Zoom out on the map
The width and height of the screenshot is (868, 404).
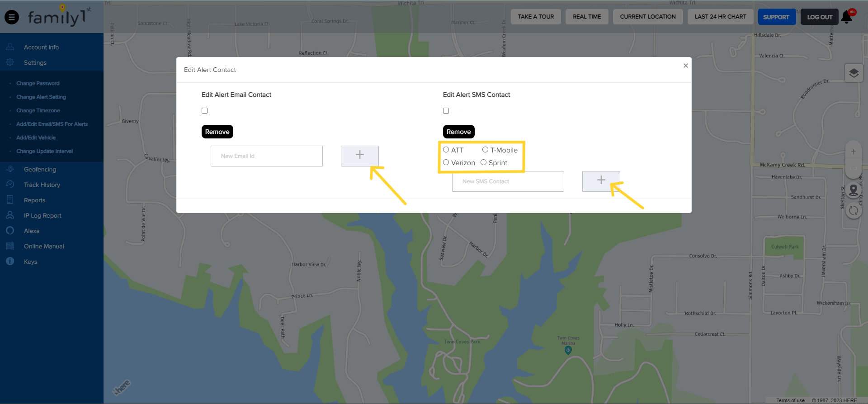point(853,168)
